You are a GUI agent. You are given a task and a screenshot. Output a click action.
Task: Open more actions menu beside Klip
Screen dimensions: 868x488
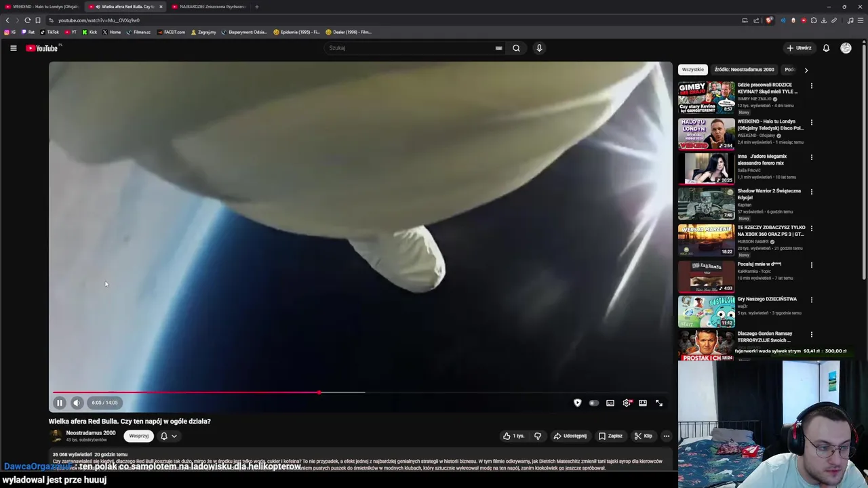(x=667, y=436)
